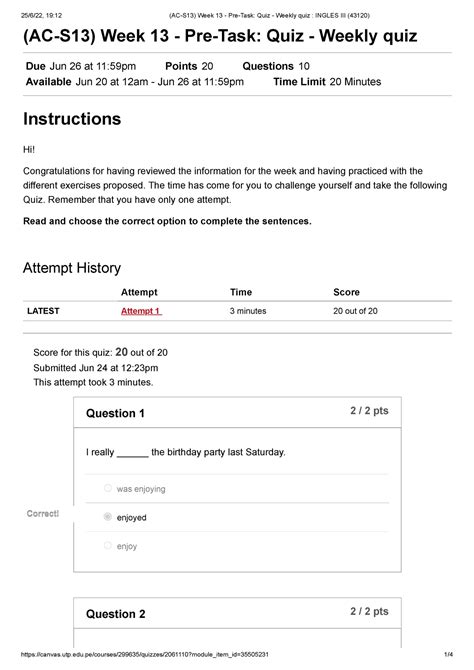Click the "20 out of 20" table score

[355, 311]
